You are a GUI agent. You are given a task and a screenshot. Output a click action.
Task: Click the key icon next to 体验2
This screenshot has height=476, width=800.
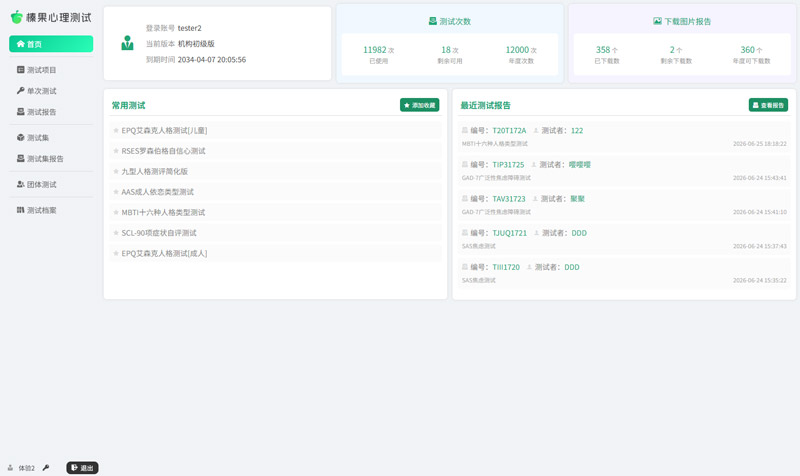45,467
